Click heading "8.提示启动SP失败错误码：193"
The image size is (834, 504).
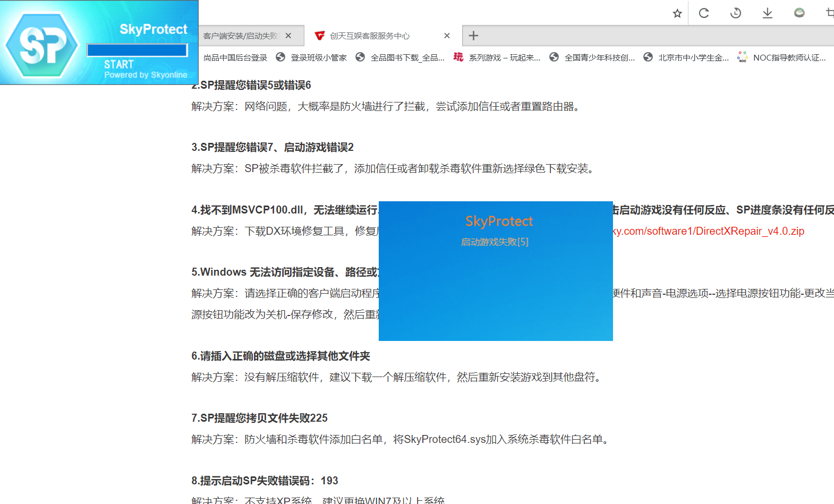(265, 481)
